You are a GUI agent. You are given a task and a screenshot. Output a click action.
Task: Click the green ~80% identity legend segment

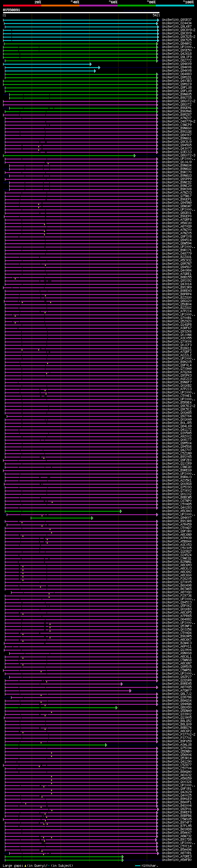[x=137, y=6]
